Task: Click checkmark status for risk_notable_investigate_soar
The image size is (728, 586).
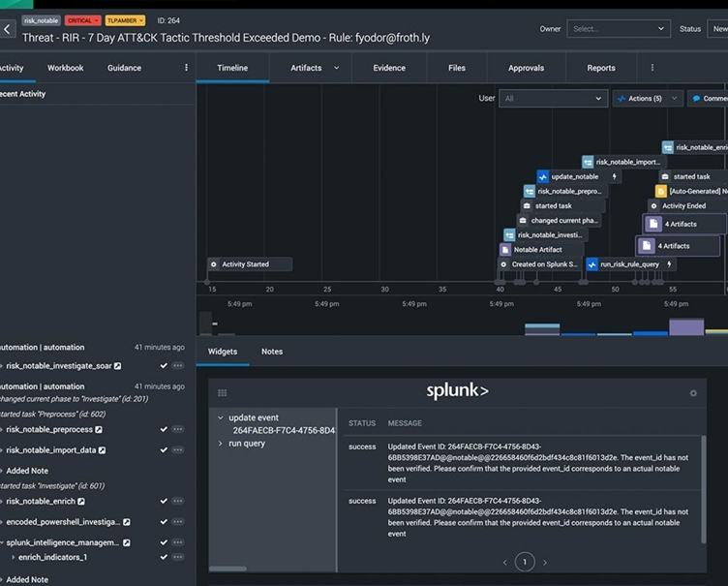Action: [x=164, y=366]
